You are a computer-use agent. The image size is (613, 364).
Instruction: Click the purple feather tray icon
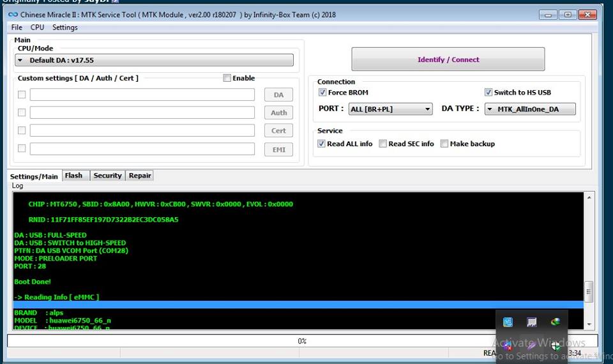(x=531, y=345)
